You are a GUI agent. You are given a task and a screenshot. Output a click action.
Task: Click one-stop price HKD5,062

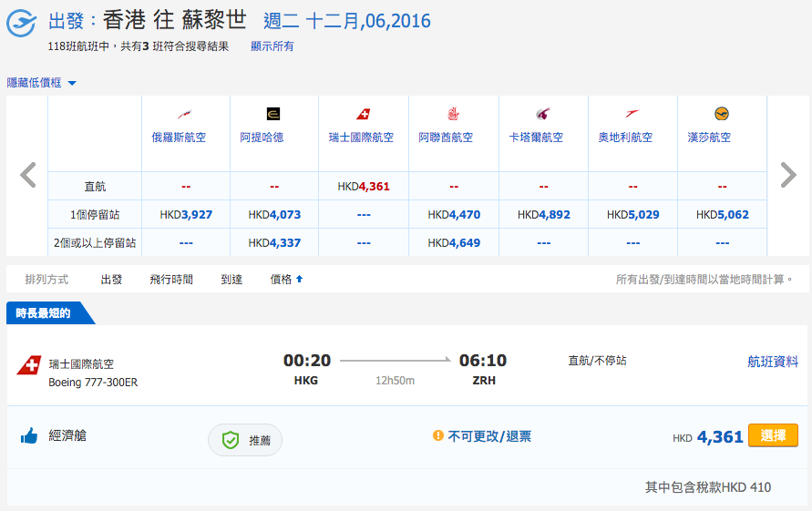tap(723, 214)
